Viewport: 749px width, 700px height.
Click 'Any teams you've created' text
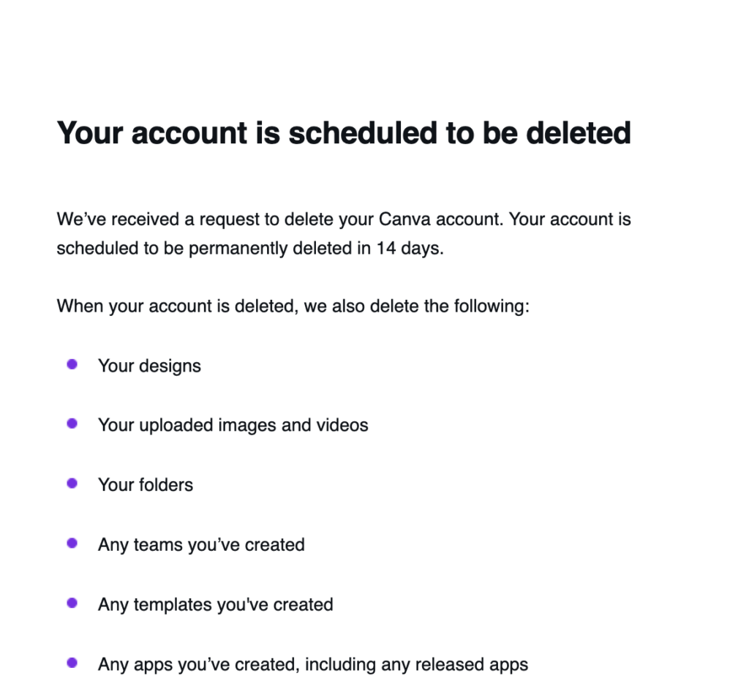click(x=201, y=545)
